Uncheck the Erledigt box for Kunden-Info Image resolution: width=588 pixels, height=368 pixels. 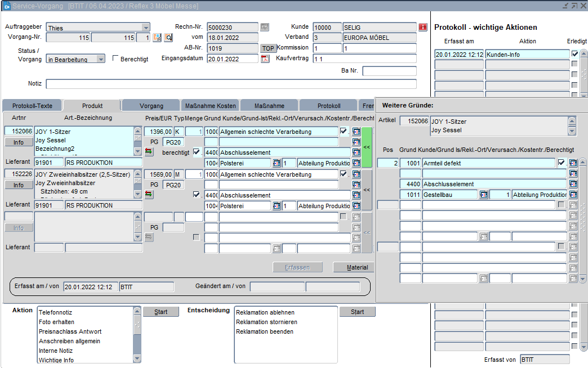574,54
